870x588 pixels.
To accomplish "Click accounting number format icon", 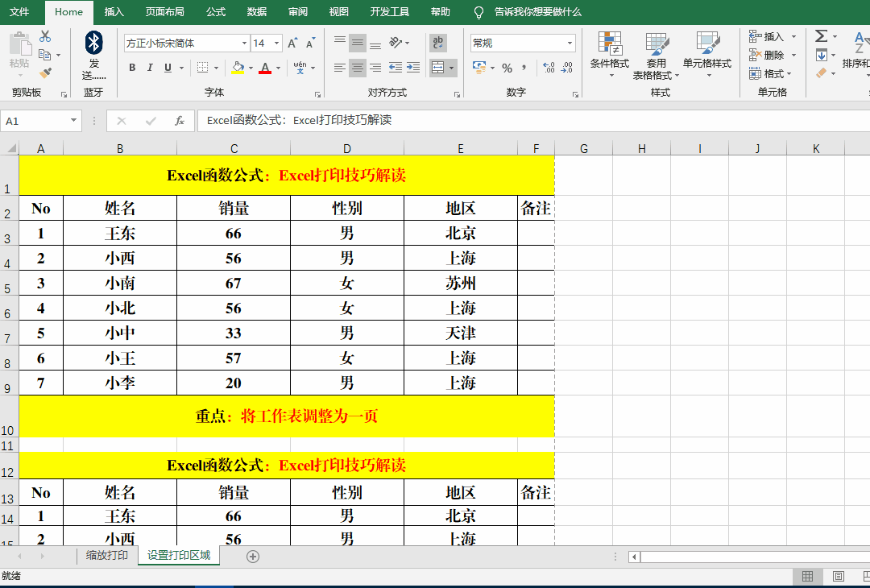I will [x=479, y=68].
